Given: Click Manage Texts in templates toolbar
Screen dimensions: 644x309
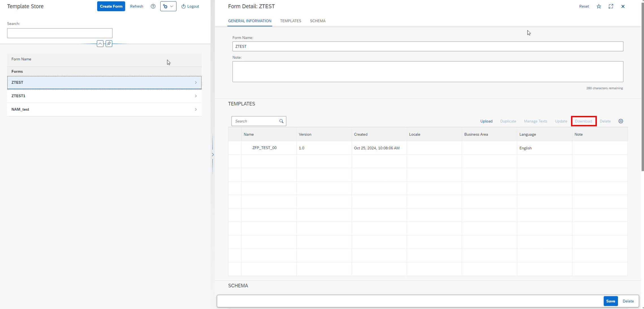Looking at the screenshot, I should click(535, 121).
